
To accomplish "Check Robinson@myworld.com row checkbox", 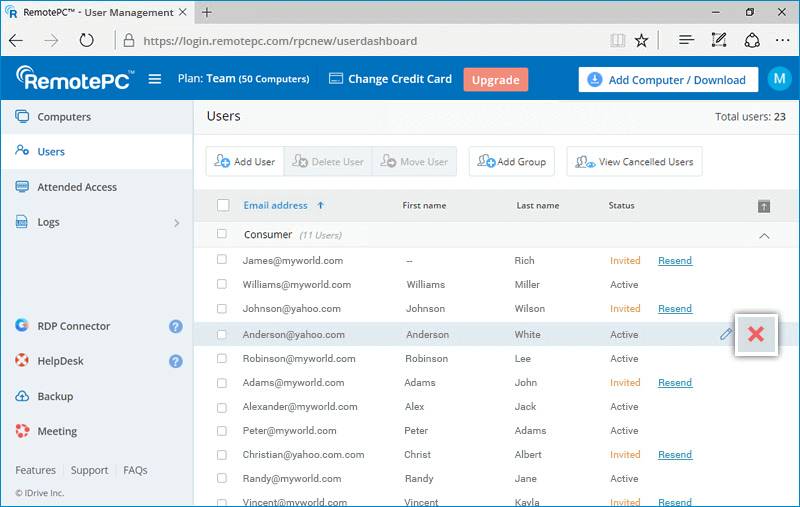I will coord(221,359).
